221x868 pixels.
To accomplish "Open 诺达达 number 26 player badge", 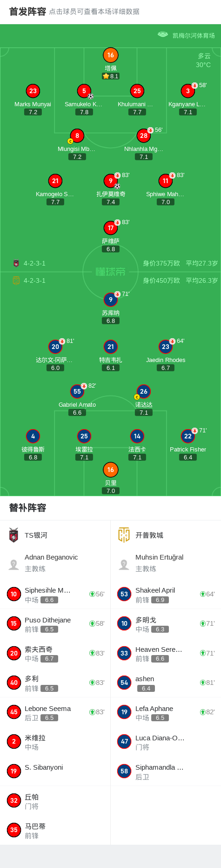I will (143, 391).
